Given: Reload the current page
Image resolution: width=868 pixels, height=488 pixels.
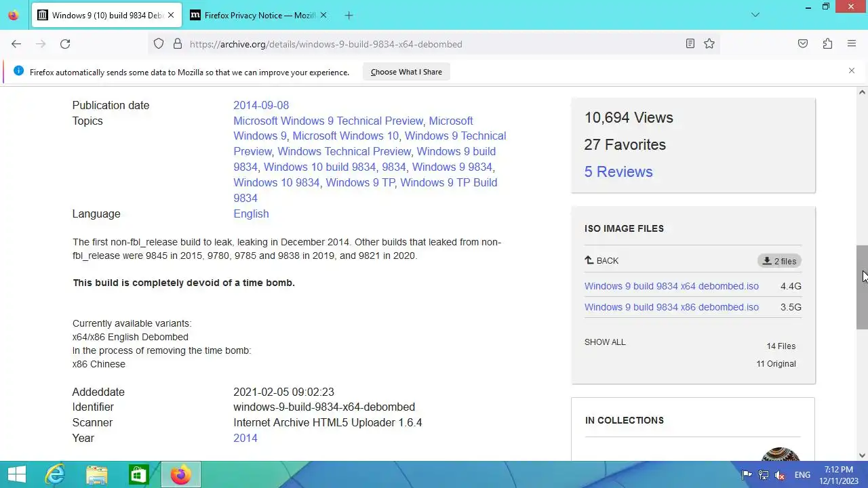Looking at the screenshot, I should tap(65, 43).
